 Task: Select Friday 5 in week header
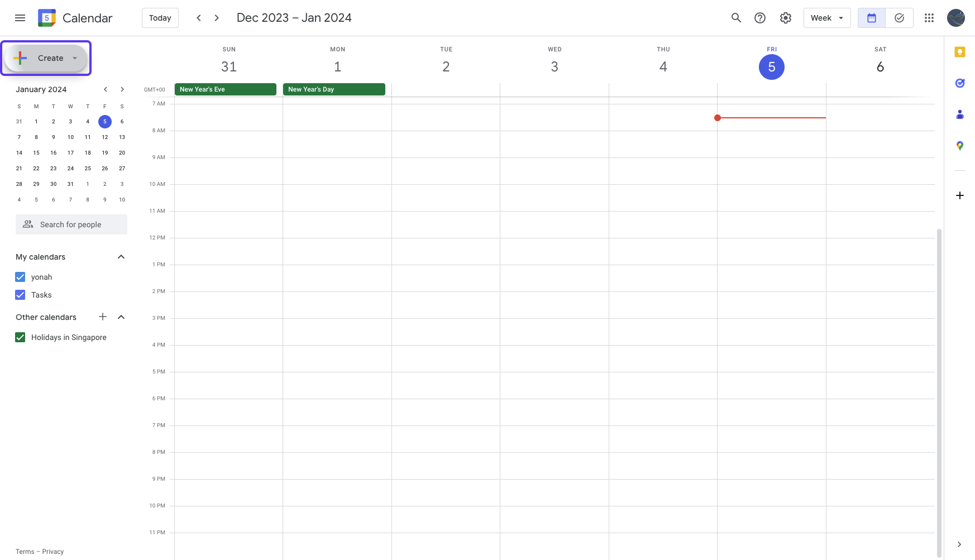[772, 67]
